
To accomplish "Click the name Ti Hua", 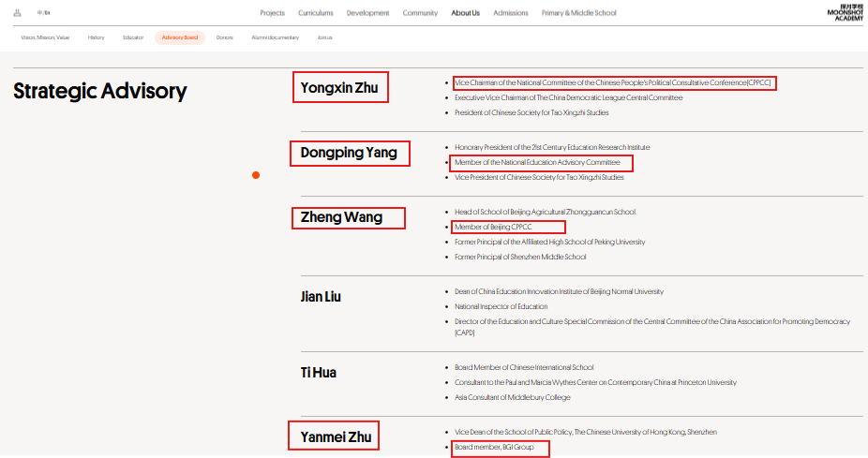I will [319, 373].
